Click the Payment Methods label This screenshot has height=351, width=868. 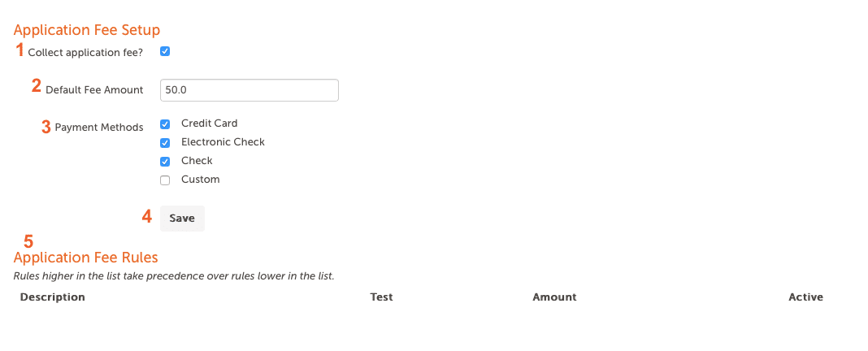[x=99, y=128]
